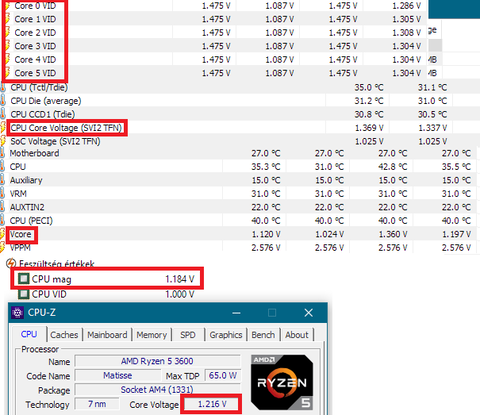The width and height of the screenshot is (480, 415).
Task: Click the thermometer icon beside CPU Die (average)
Action: 3,101
